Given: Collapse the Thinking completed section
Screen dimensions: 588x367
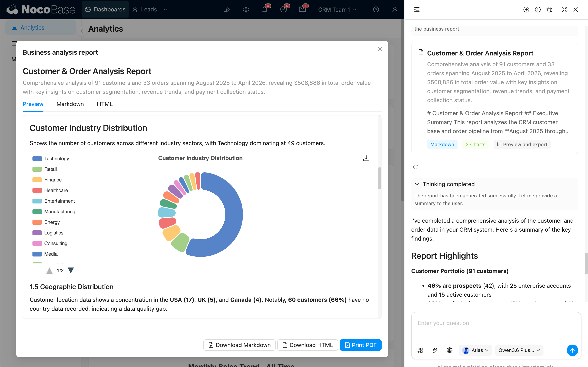Looking at the screenshot, I should 417,184.
